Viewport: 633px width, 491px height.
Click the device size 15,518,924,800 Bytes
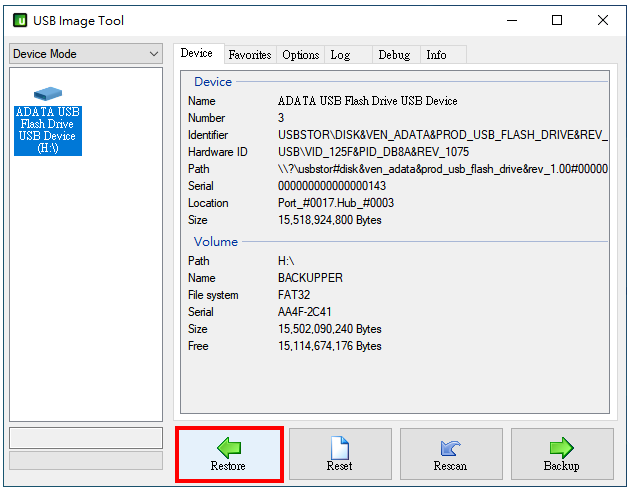pos(329,220)
